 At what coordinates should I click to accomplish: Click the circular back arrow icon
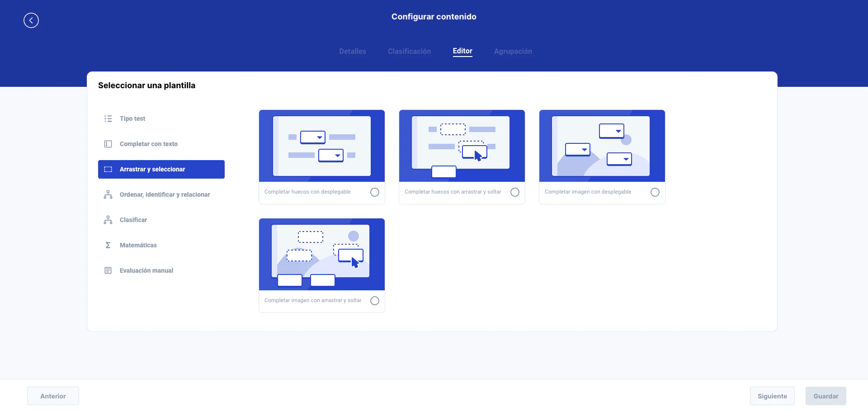click(31, 20)
